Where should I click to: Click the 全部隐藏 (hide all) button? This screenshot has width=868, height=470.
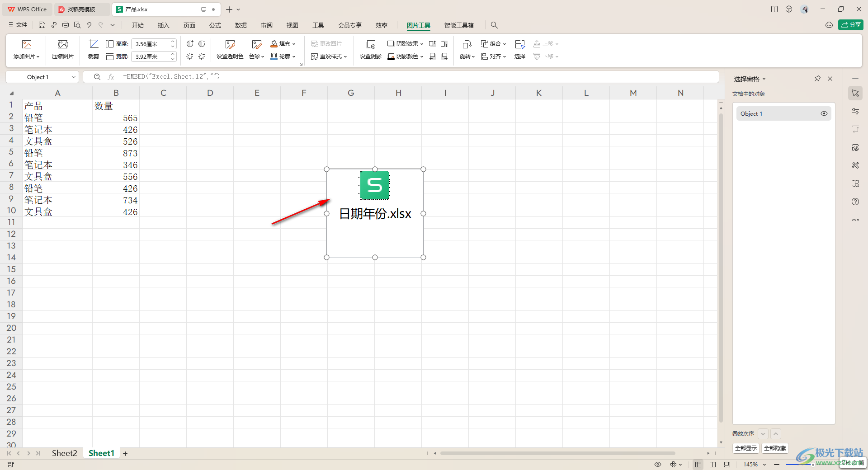775,448
